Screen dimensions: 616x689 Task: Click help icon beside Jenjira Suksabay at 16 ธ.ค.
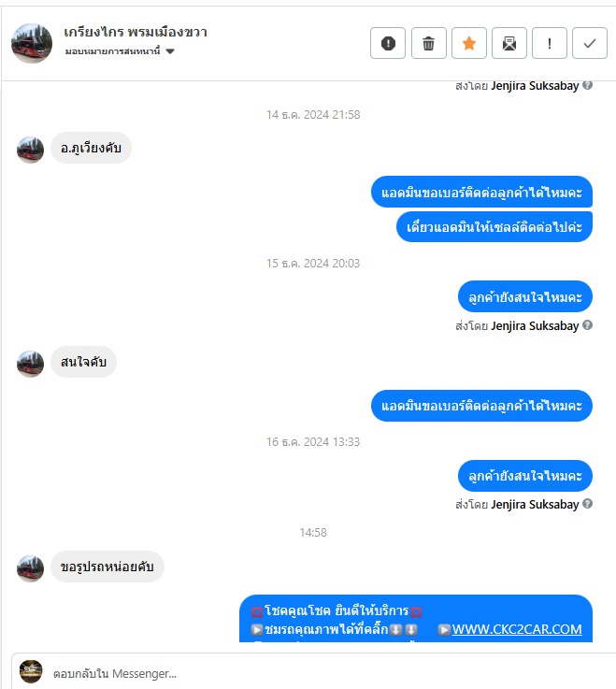(x=587, y=504)
